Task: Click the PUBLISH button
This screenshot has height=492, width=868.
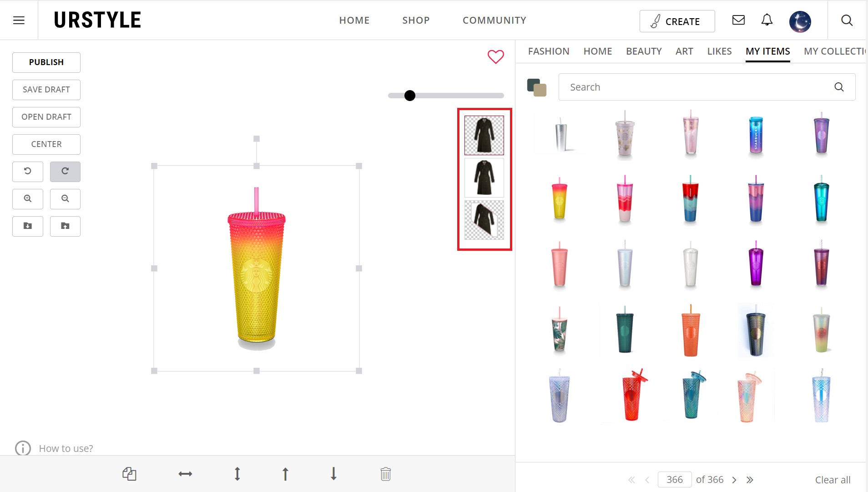Action: (46, 62)
